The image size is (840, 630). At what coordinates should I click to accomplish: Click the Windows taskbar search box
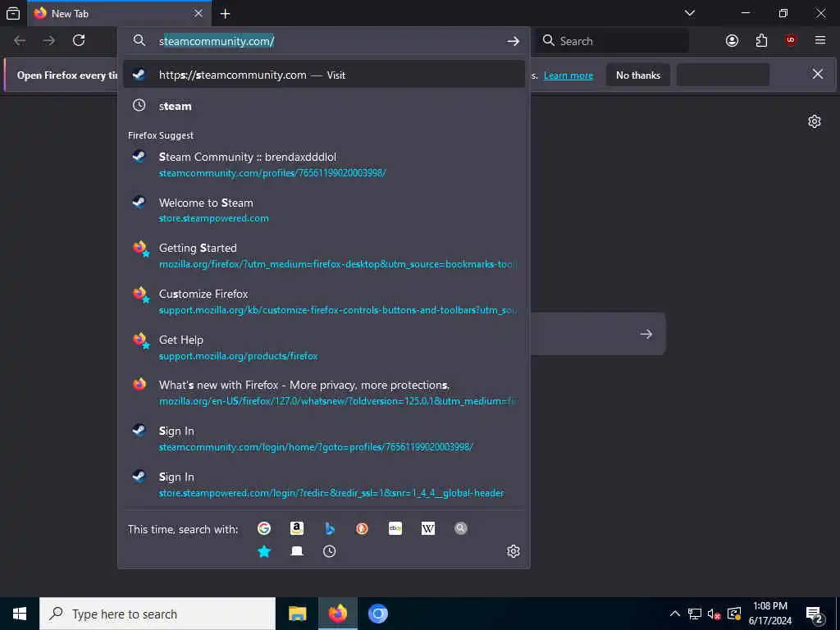coord(157,614)
